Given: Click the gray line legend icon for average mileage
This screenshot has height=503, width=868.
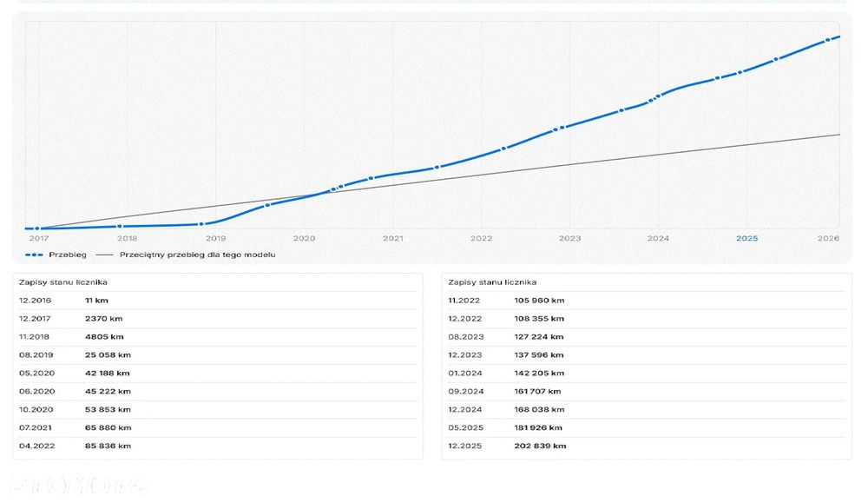Looking at the screenshot, I should (x=104, y=255).
